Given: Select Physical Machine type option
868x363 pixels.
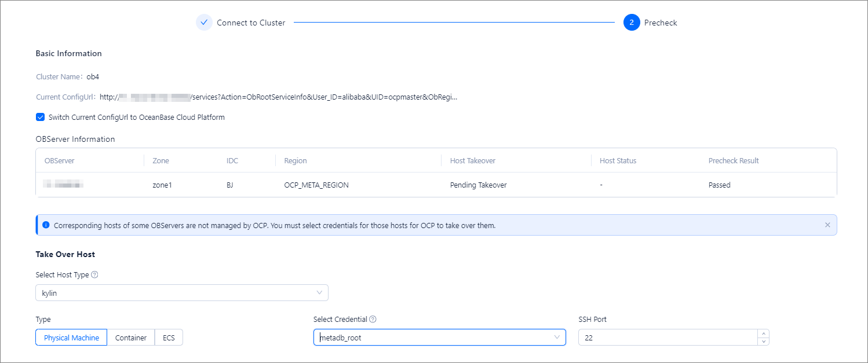Looking at the screenshot, I should click(71, 338).
